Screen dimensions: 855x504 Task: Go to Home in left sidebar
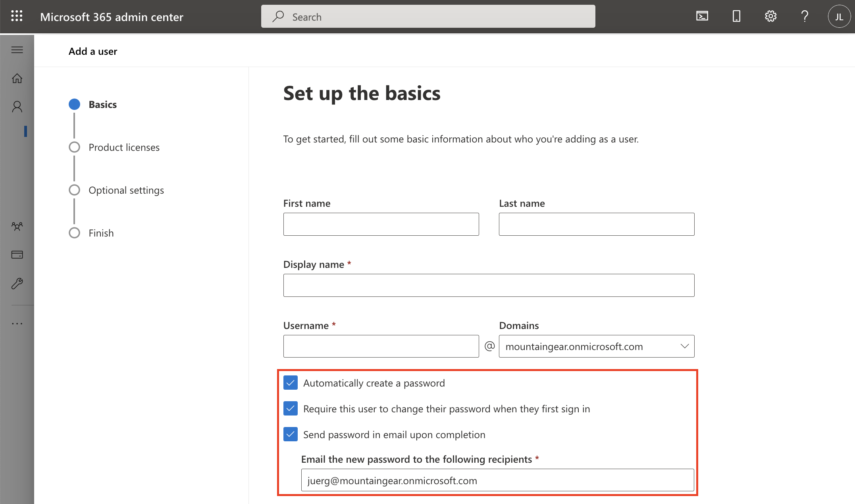pyautogui.click(x=17, y=78)
